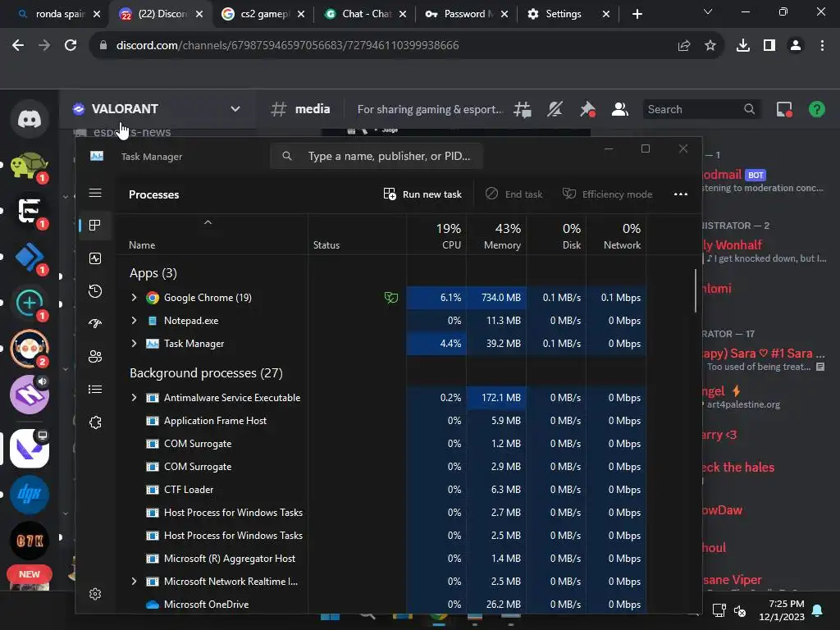Click End task button
This screenshot has width=840, height=630.
point(514,194)
